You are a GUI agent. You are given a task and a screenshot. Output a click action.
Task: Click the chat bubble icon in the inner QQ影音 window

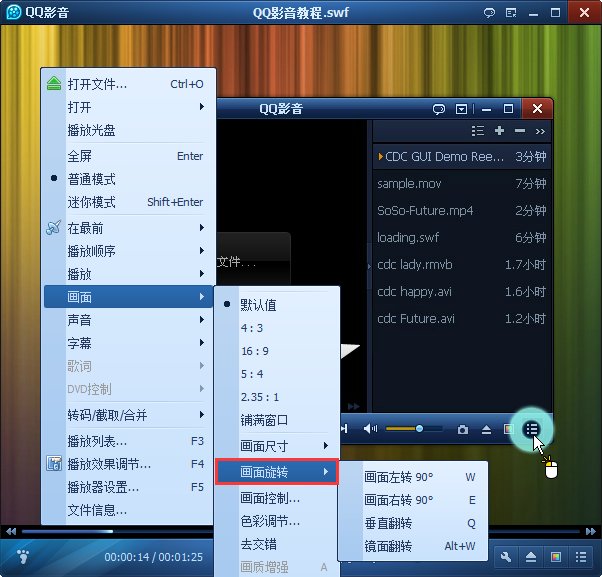438,109
